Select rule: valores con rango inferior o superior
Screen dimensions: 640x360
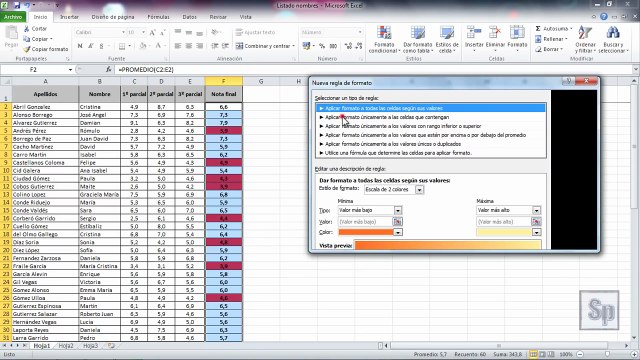point(431,126)
